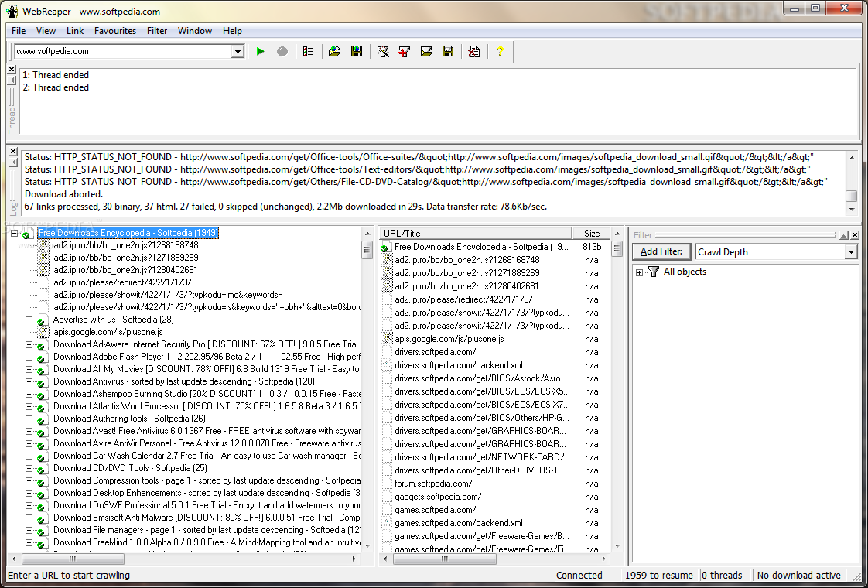Open the Window menu

194,31
